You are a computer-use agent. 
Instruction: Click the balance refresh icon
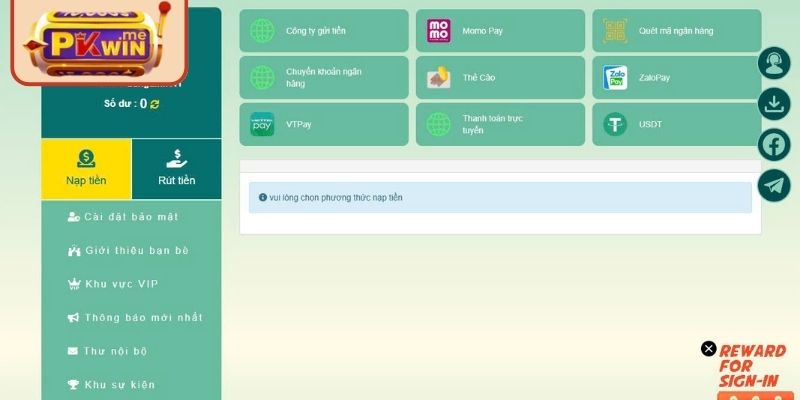pyautogui.click(x=155, y=104)
